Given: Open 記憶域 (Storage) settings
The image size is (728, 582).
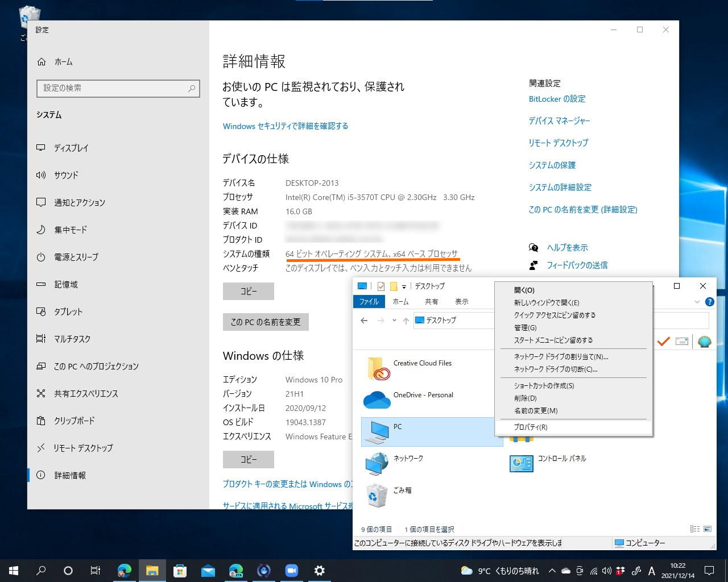Looking at the screenshot, I should point(65,284).
